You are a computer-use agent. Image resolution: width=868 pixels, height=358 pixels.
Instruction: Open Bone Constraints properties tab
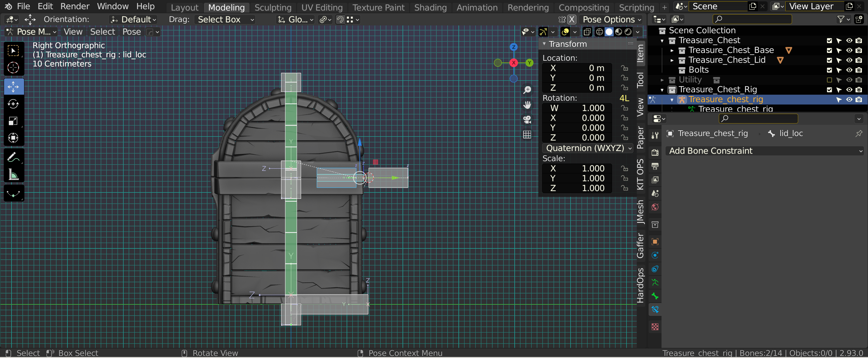655,309
